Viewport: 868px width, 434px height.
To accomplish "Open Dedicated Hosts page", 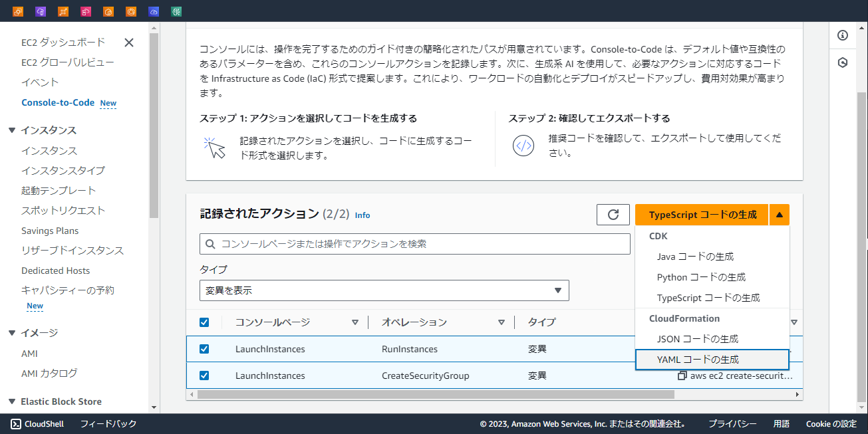I will pyautogui.click(x=55, y=271).
